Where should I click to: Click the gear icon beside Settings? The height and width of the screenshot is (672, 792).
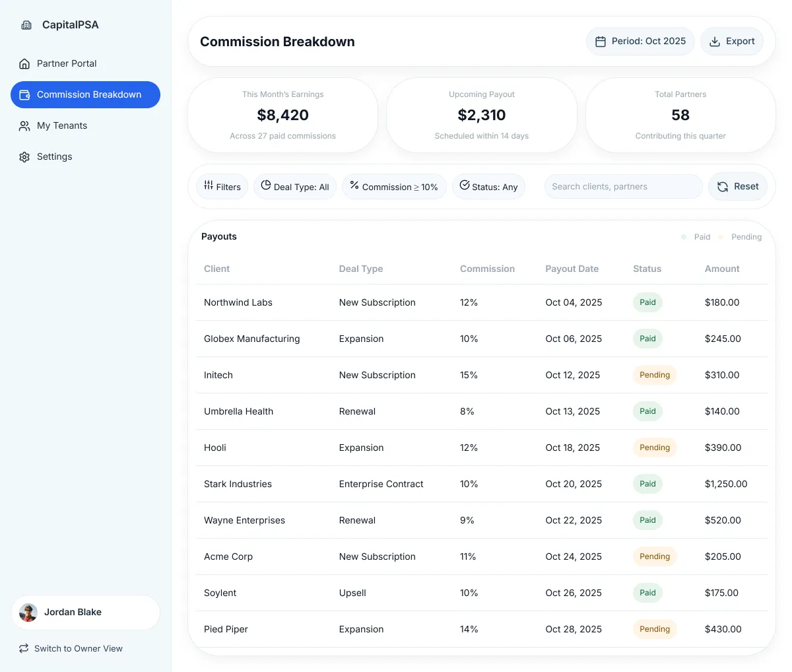click(24, 157)
